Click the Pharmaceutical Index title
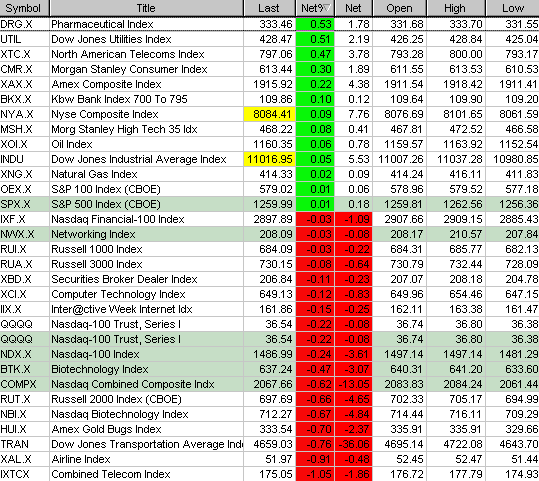The width and height of the screenshot is (539, 481). point(102,24)
